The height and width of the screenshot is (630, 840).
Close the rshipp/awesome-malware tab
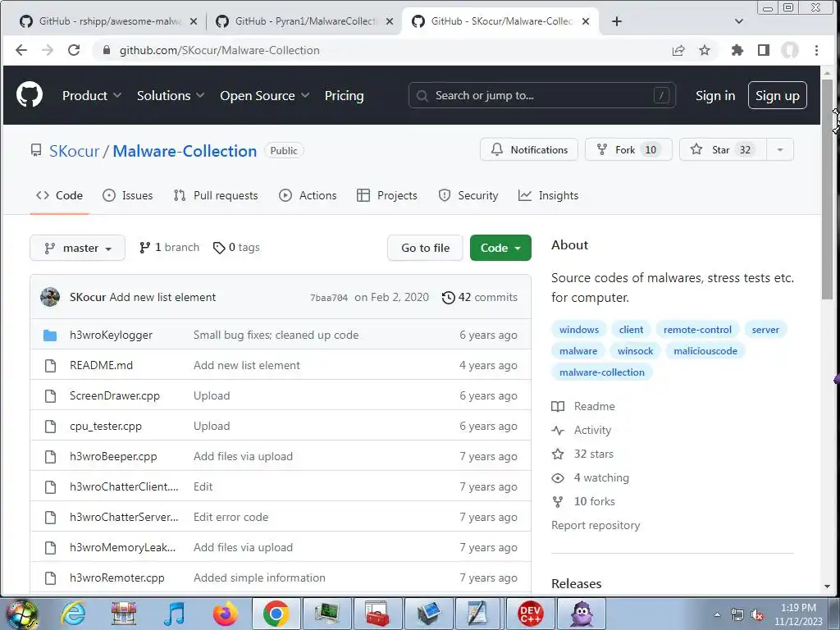[194, 21]
